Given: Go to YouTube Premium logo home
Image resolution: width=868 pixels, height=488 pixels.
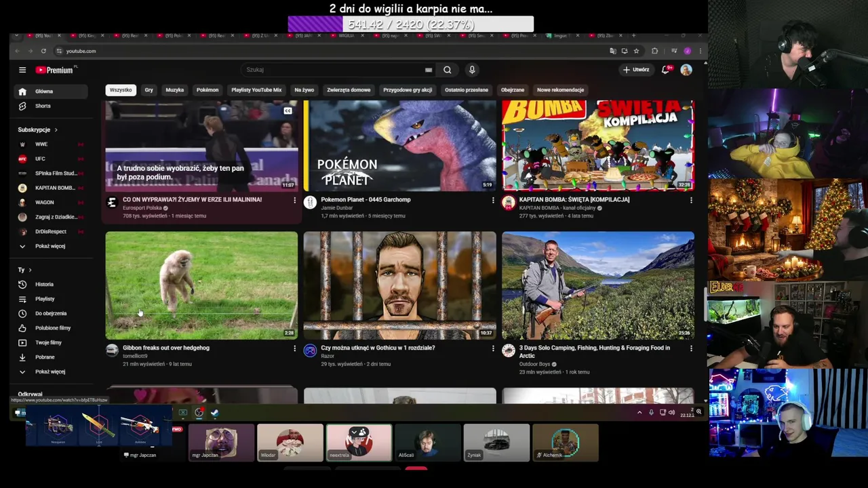Looking at the screenshot, I should click(x=56, y=70).
